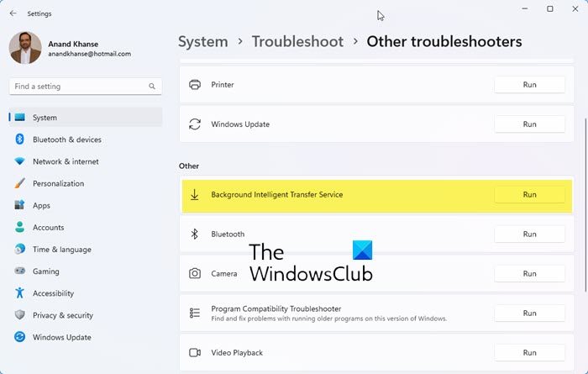Screen dimensions: 588x374
Task: Click the Program Compatibility Troubleshooter label
Action: [276, 308]
